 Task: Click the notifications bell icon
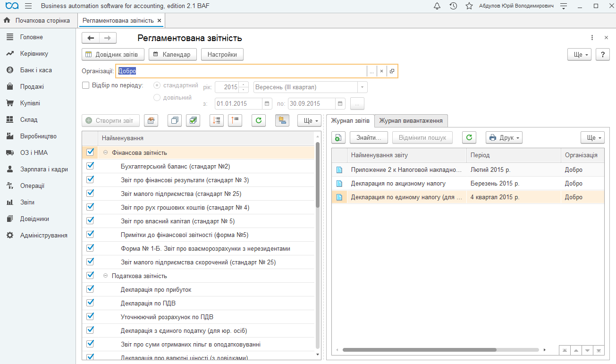(437, 6)
